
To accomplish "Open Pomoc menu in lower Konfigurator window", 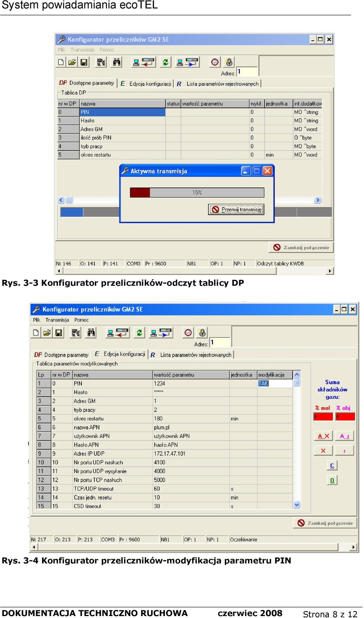I will (82, 320).
